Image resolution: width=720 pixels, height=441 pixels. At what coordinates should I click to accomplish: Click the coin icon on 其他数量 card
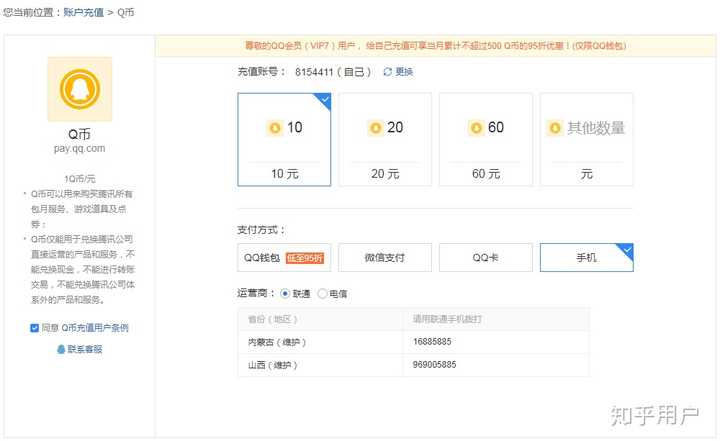pos(555,128)
